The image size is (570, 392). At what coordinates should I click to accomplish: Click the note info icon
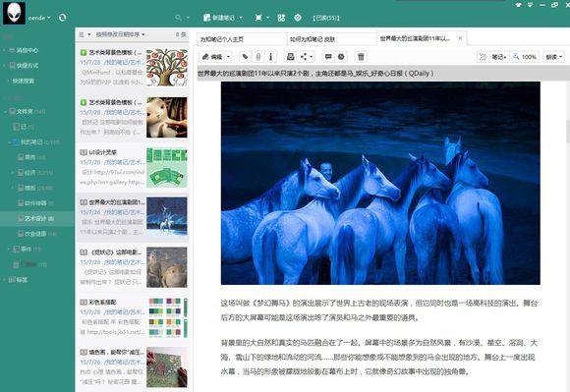coord(270,57)
